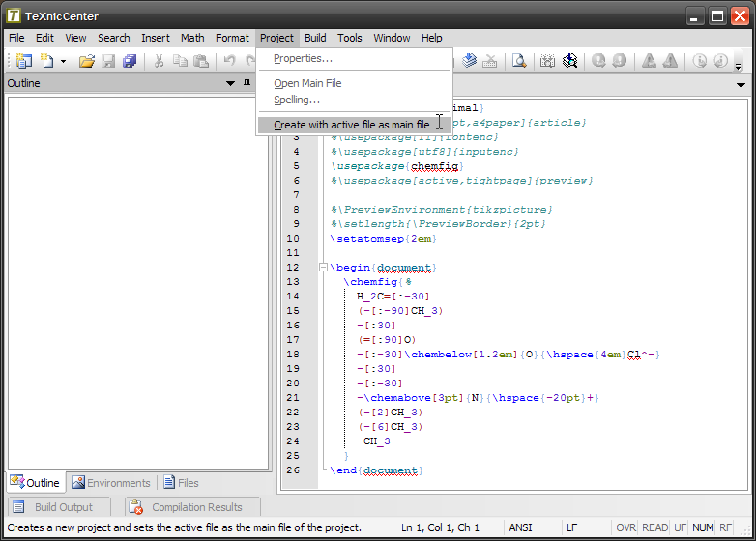Open the Build Output tab
The height and width of the screenshot is (541, 756).
[58, 507]
